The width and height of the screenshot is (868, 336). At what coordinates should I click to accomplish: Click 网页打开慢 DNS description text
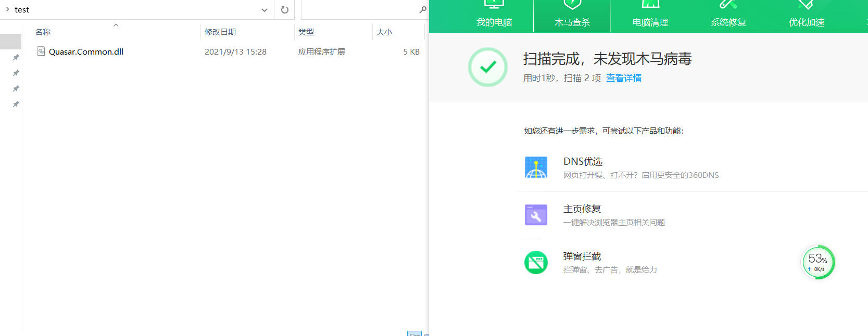[641, 175]
